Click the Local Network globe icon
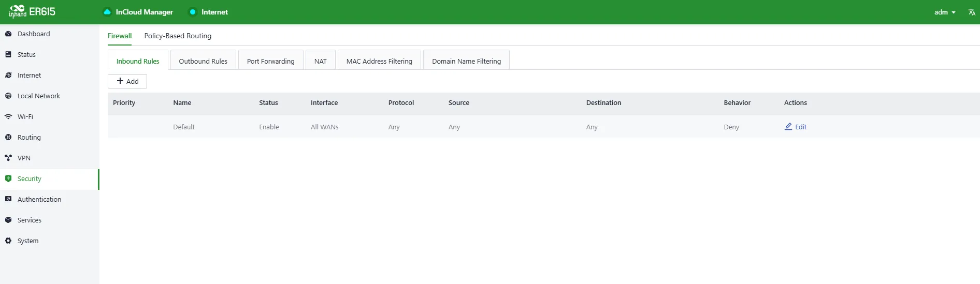The width and height of the screenshot is (980, 284). pyautogui.click(x=8, y=96)
